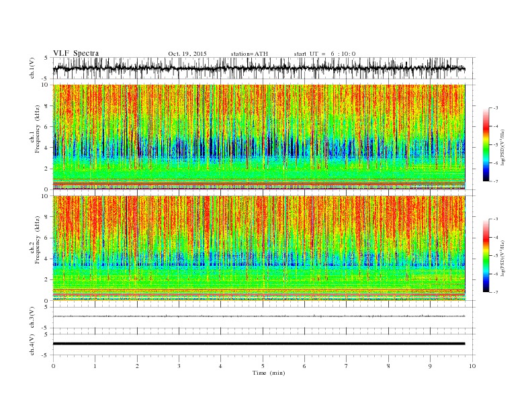The image size is (532, 411).
Task: Click the '1' tick on the Time axis
Action: pyautogui.click(x=95, y=366)
